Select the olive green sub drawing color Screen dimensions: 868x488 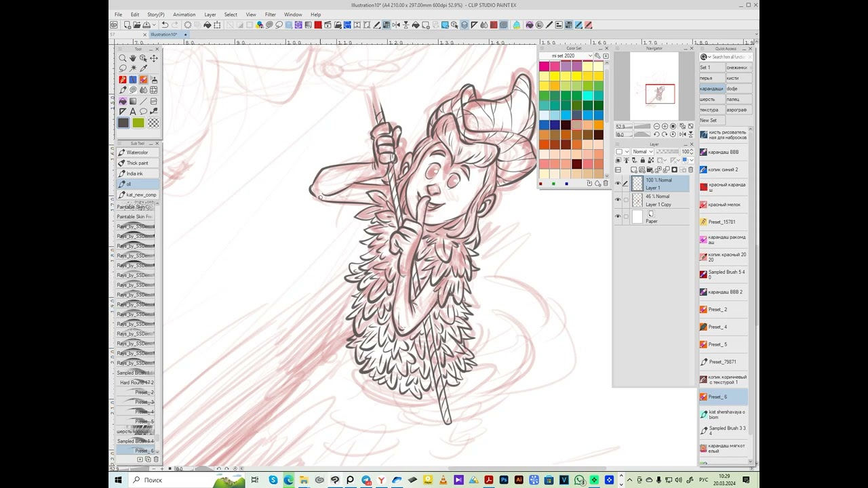(x=138, y=123)
